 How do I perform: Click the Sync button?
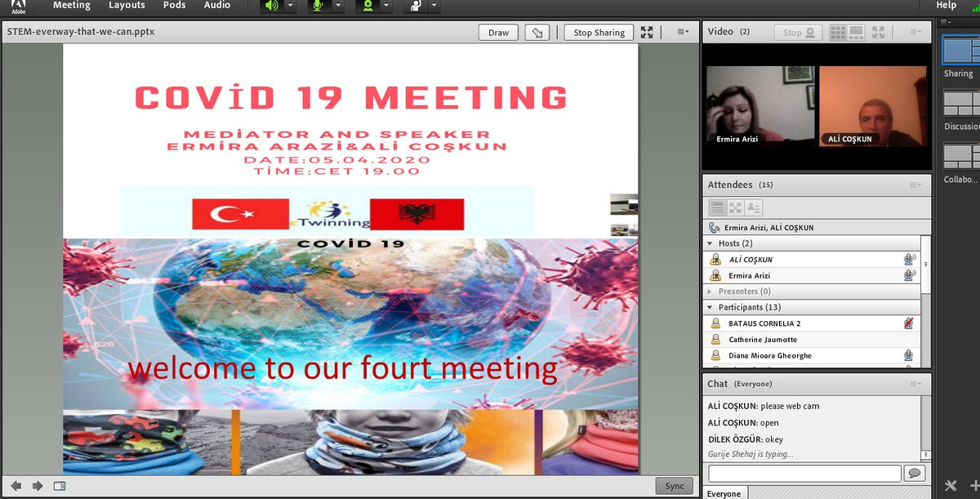coord(675,486)
